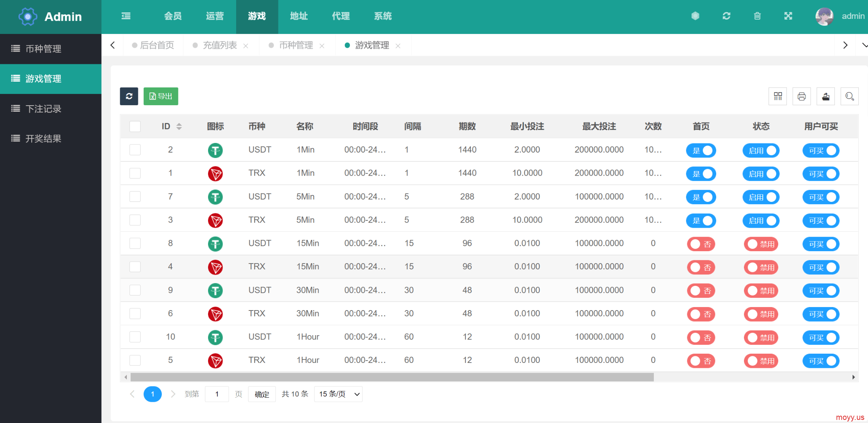Click the trash clear-cache icon in header
This screenshot has width=868, height=423.
[757, 16]
